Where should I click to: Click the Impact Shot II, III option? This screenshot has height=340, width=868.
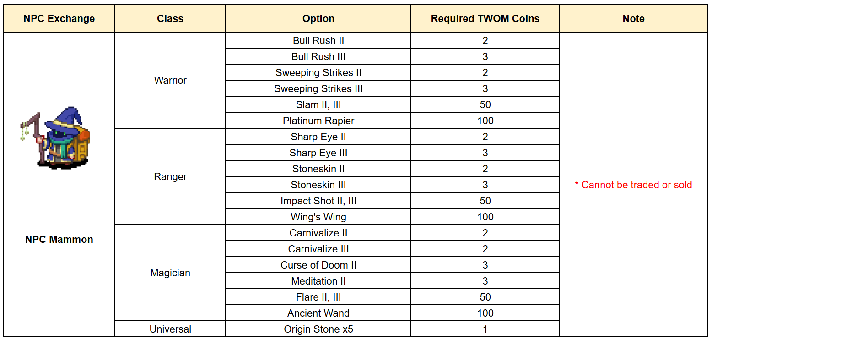318,201
